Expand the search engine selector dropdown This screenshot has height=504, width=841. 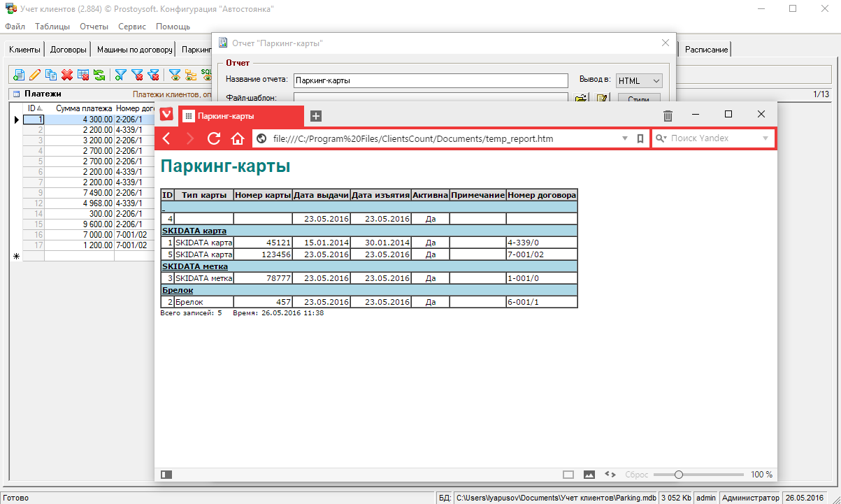(x=765, y=138)
